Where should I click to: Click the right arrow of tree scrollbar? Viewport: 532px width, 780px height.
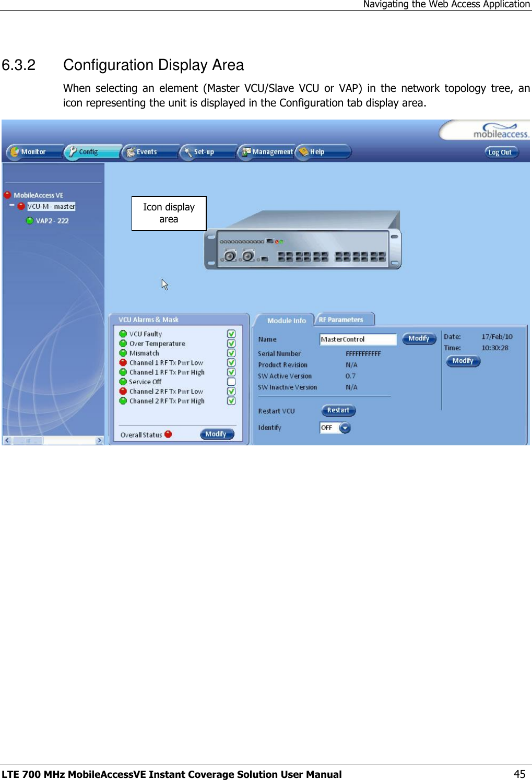(99, 440)
